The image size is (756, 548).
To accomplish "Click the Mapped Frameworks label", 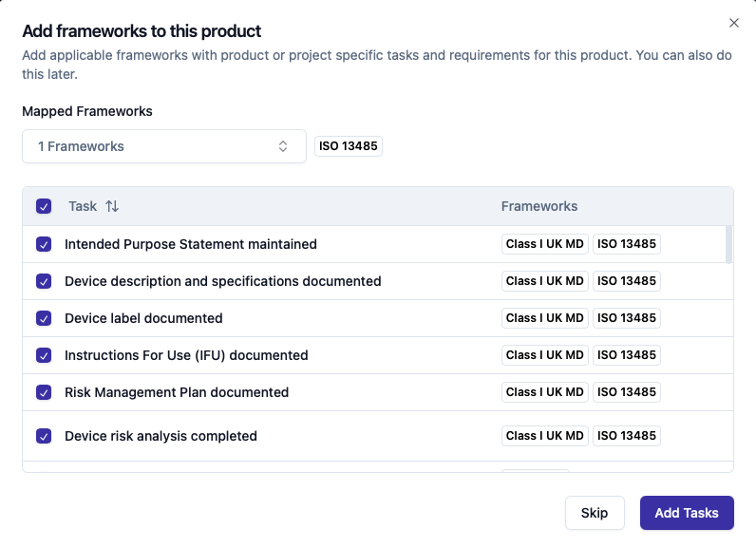I will pyautogui.click(x=87, y=111).
